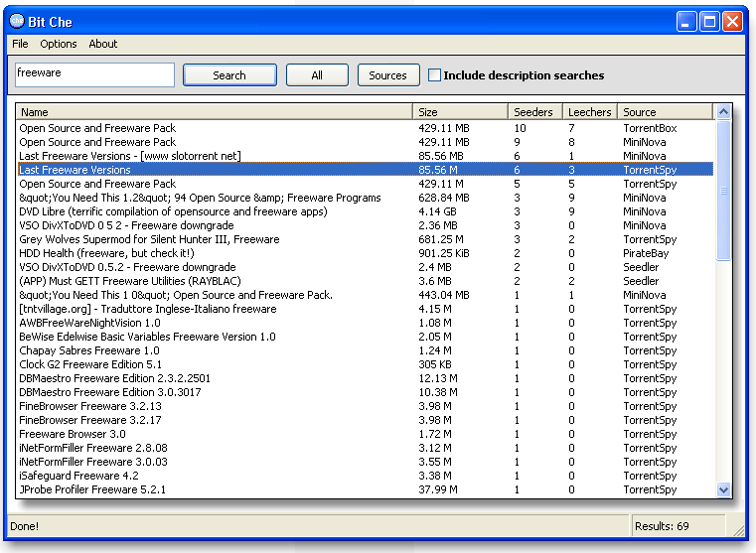Select Grey Wolves Supermod for Silent Hunter III

[365, 239]
